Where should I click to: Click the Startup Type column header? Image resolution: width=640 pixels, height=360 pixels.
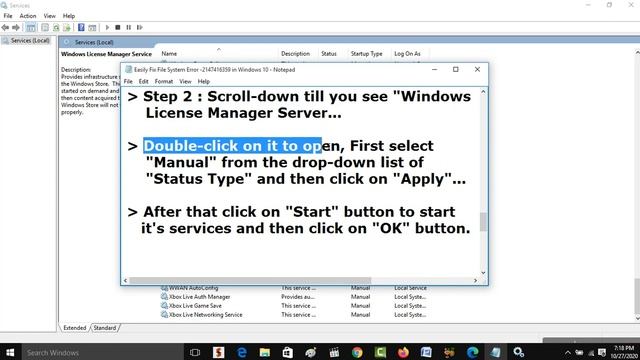click(367, 53)
